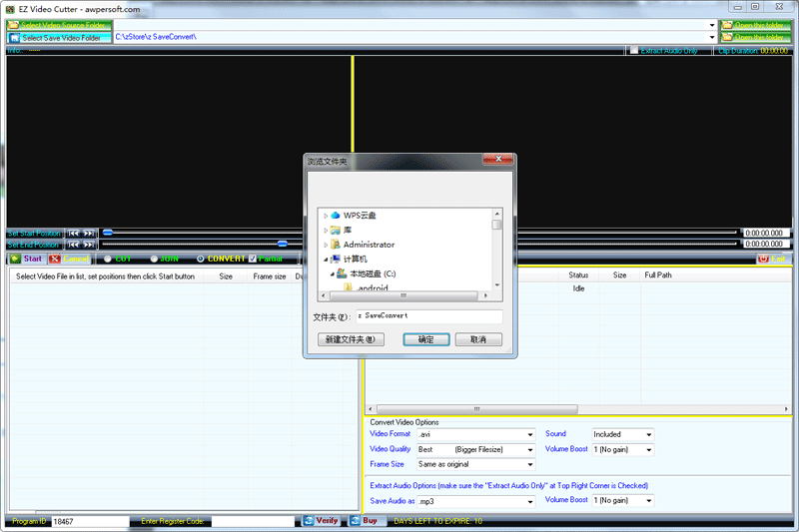Select the CUT radio button
The width and height of the screenshot is (799, 532).
point(108,259)
